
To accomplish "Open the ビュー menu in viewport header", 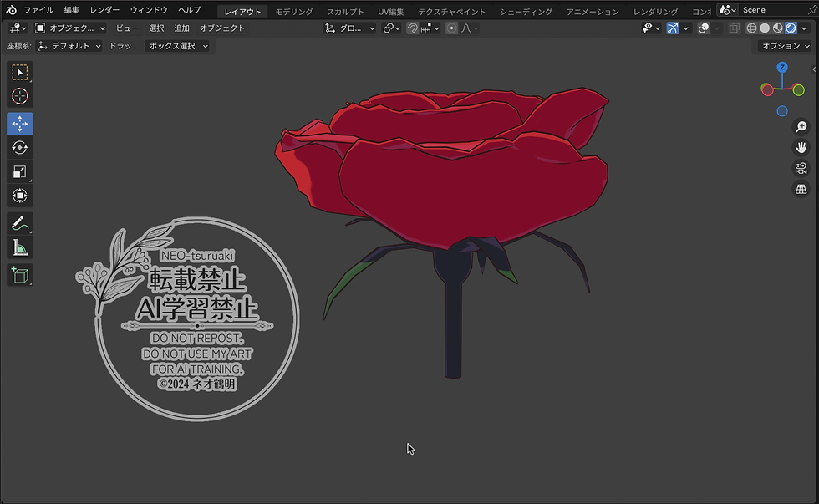I will [x=127, y=28].
